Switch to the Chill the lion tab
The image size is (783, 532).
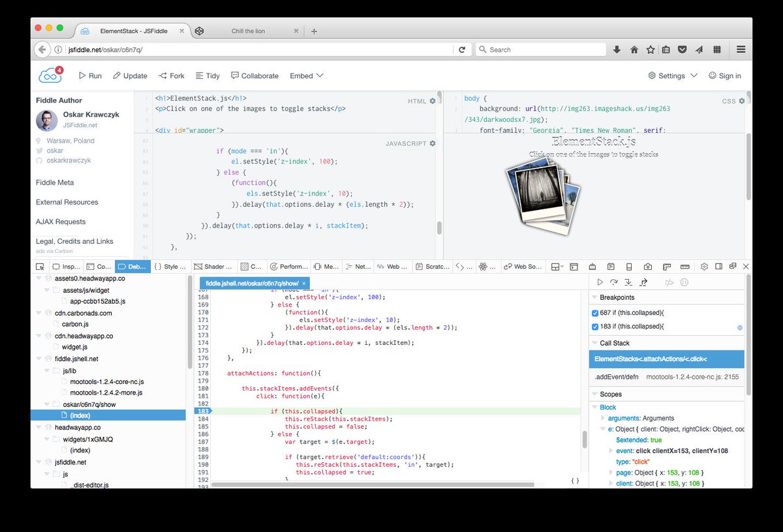pos(248,31)
